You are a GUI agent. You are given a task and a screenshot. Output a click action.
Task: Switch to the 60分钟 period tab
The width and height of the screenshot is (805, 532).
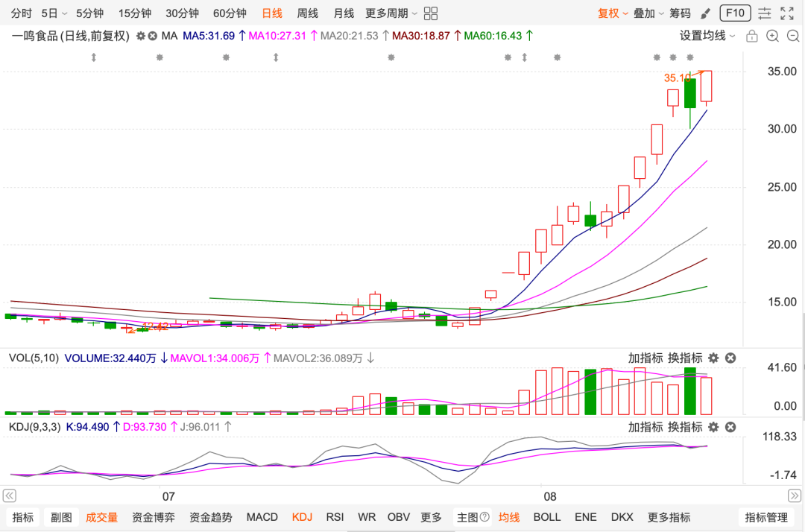pyautogui.click(x=230, y=13)
